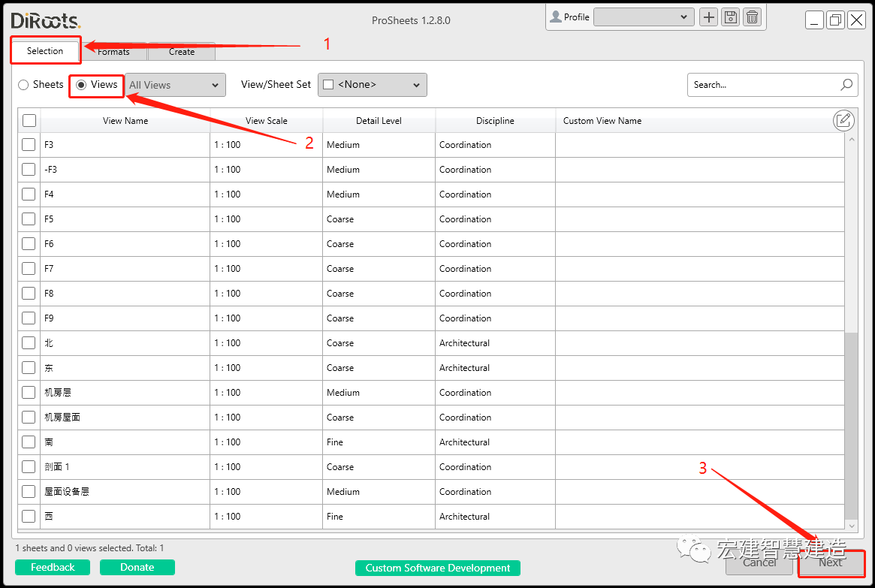Select the Views radio button
This screenshot has height=588, width=875.
tap(81, 85)
